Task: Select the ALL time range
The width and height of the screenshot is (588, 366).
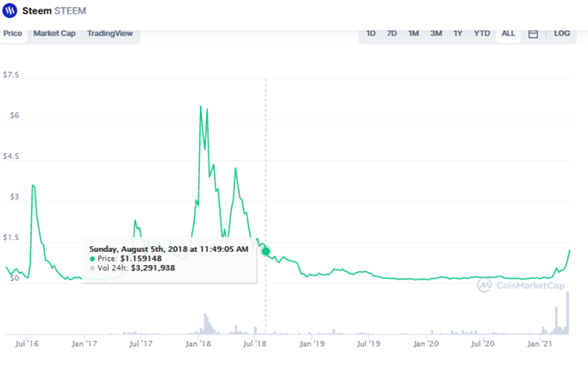Action: [508, 34]
